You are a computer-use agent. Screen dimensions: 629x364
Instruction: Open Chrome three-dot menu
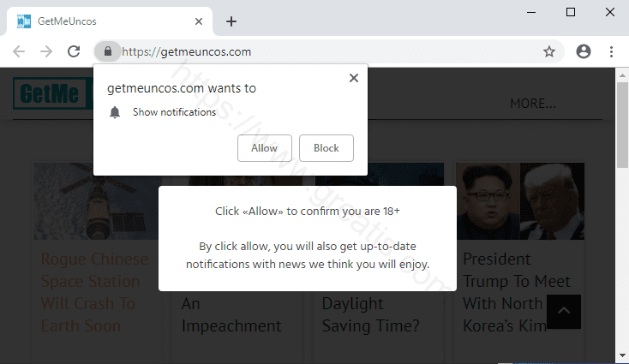[x=611, y=51]
